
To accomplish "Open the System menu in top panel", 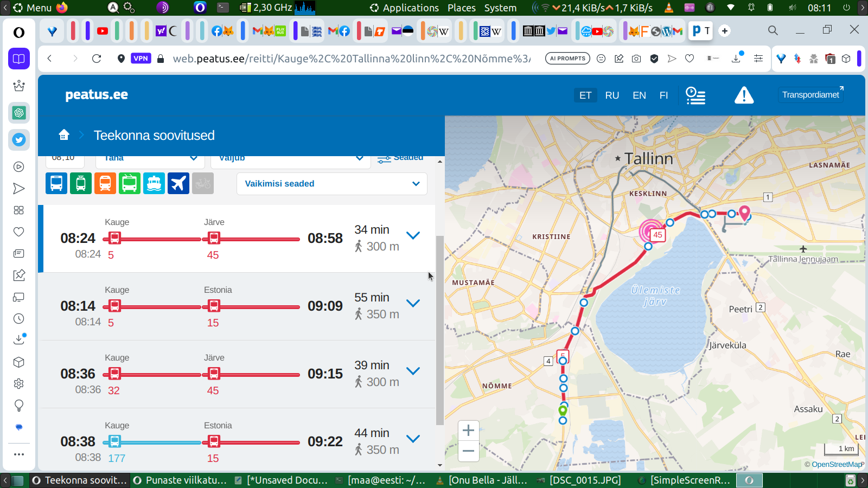I will (500, 8).
